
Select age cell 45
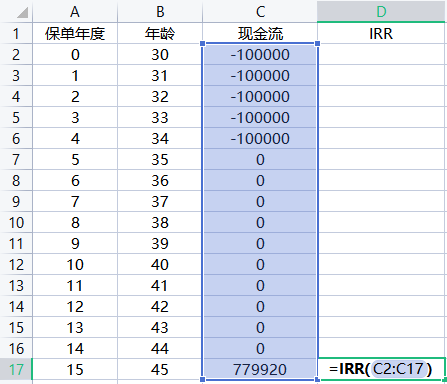160,369
